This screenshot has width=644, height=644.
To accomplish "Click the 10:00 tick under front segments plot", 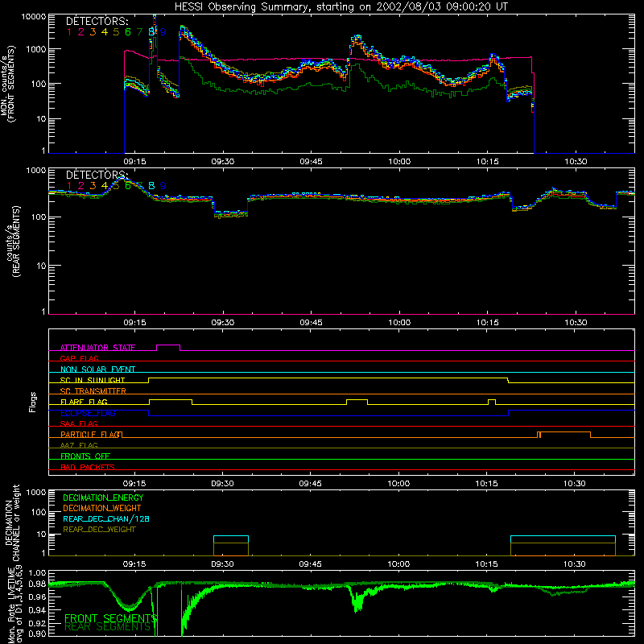I will (399, 162).
